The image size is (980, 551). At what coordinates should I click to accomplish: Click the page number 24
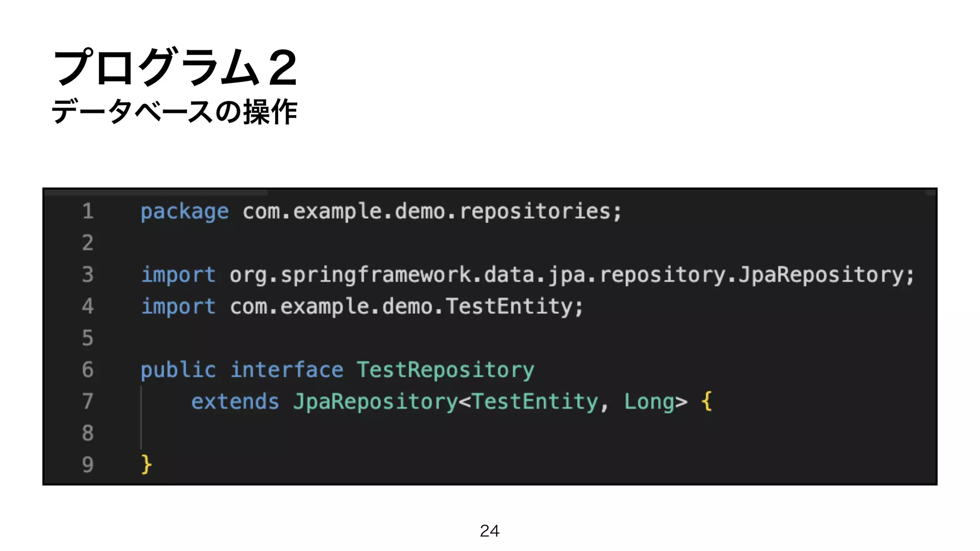click(x=490, y=531)
